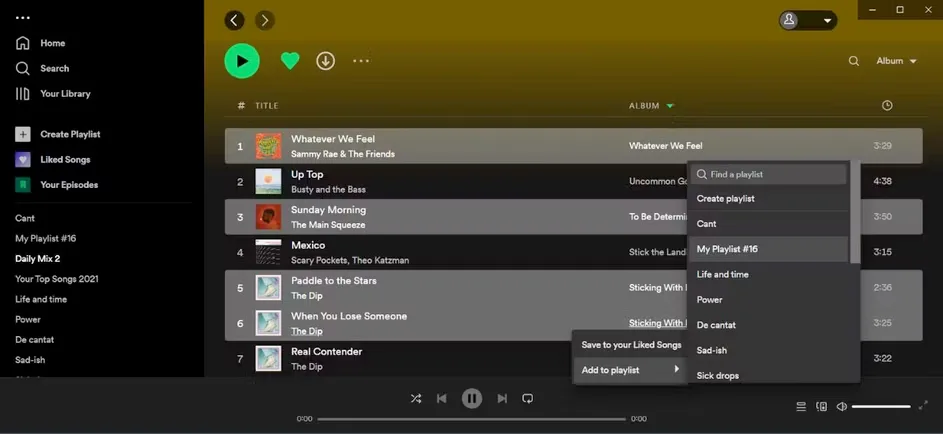Open Liked Songs heart tile

point(22,160)
